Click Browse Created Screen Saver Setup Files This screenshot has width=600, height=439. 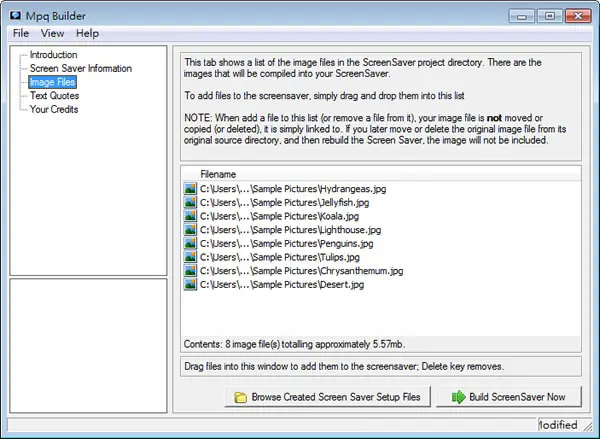pos(327,397)
